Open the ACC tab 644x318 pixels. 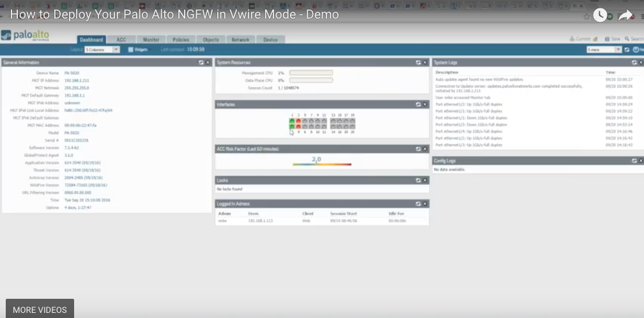121,40
